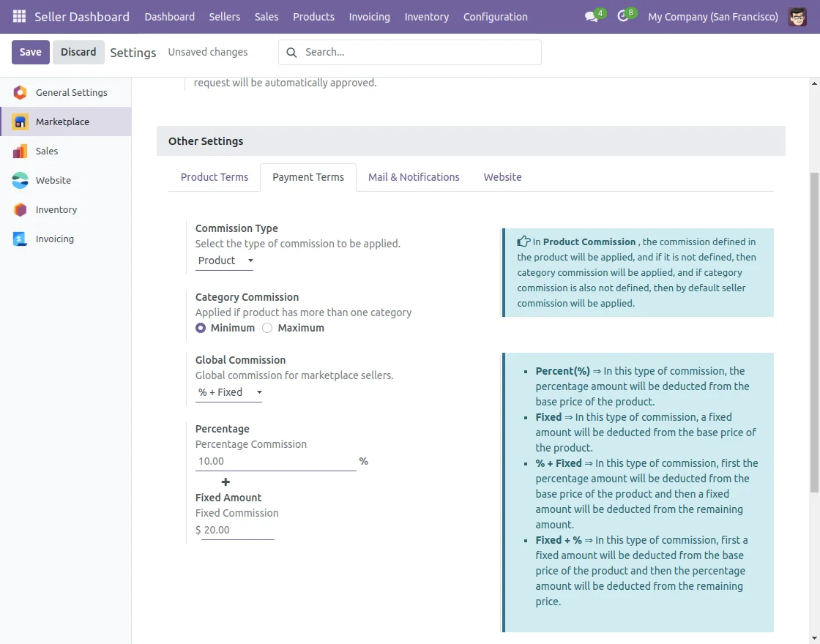
Task: Switch to the Product Terms tab
Action: [215, 177]
